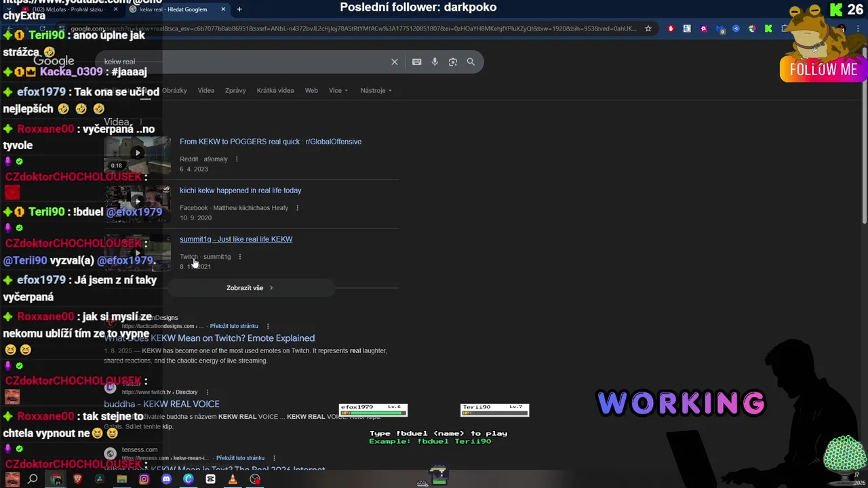Switch to the Videa results tab
868x488 pixels.
206,90
